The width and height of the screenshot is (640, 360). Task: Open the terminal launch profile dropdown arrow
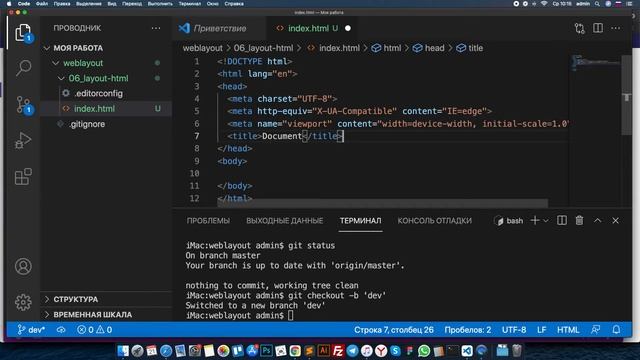tap(546, 220)
